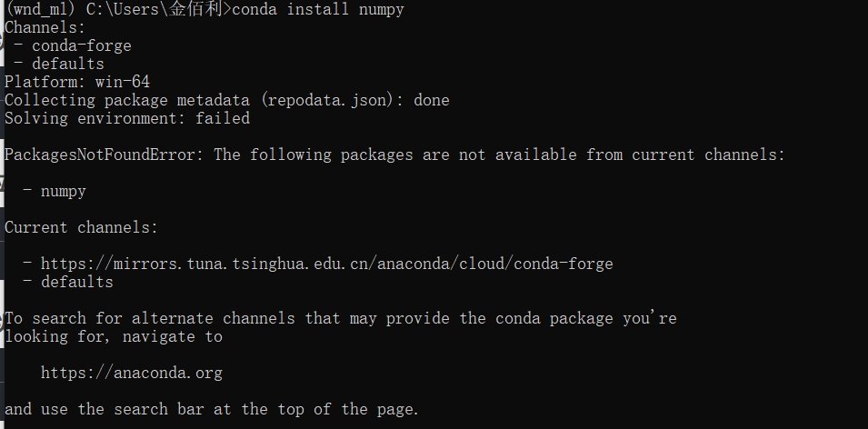This screenshot has width=868, height=429.
Task: Click the typed command "conda install numpy"
Action: pos(318,9)
